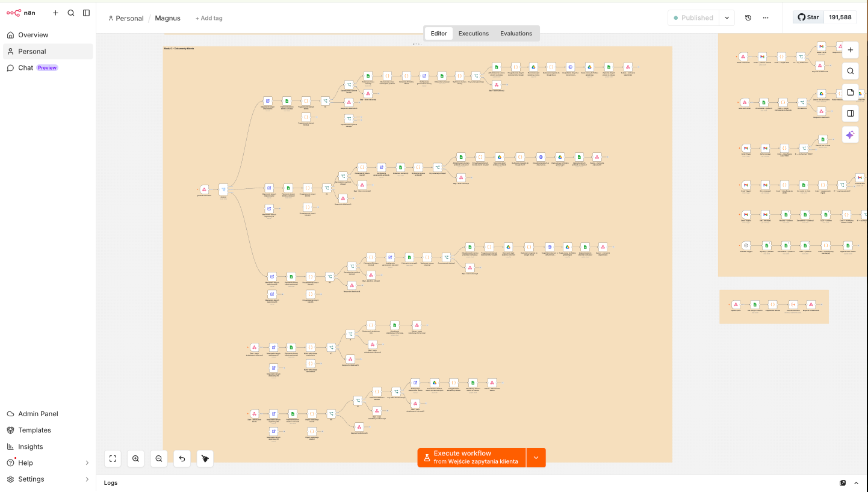Viewport: 868px width, 492px height.
Task: Toggle the focus side panel
Action: click(x=850, y=113)
